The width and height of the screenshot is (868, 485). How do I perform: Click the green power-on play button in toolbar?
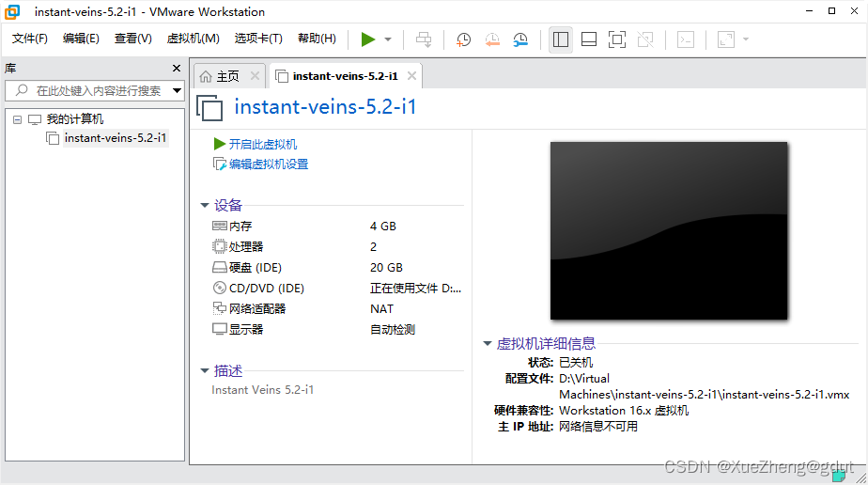point(368,39)
